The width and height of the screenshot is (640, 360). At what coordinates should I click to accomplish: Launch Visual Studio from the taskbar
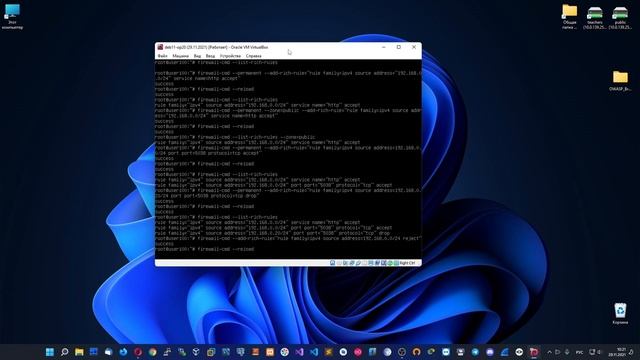point(299,352)
